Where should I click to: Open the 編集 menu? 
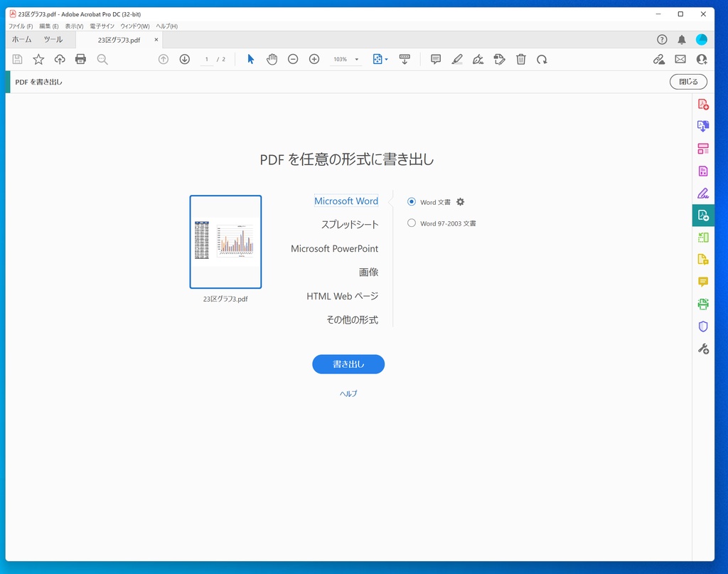[x=49, y=26]
